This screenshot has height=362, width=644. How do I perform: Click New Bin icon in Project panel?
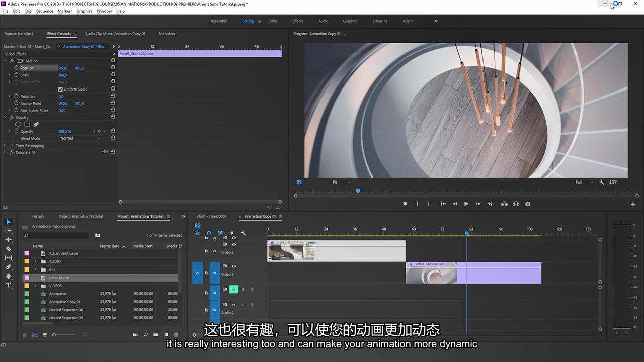pos(156,335)
